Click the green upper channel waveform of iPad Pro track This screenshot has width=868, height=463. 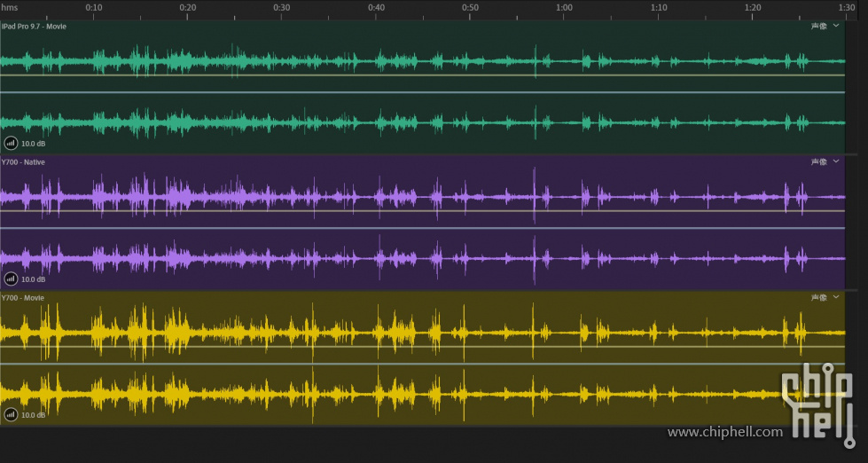pyautogui.click(x=422, y=61)
